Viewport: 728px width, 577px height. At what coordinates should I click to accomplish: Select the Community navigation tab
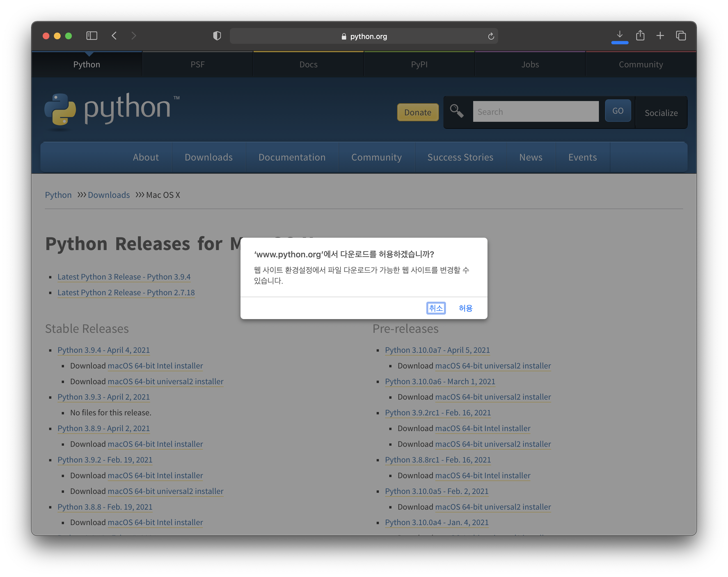pyautogui.click(x=641, y=65)
